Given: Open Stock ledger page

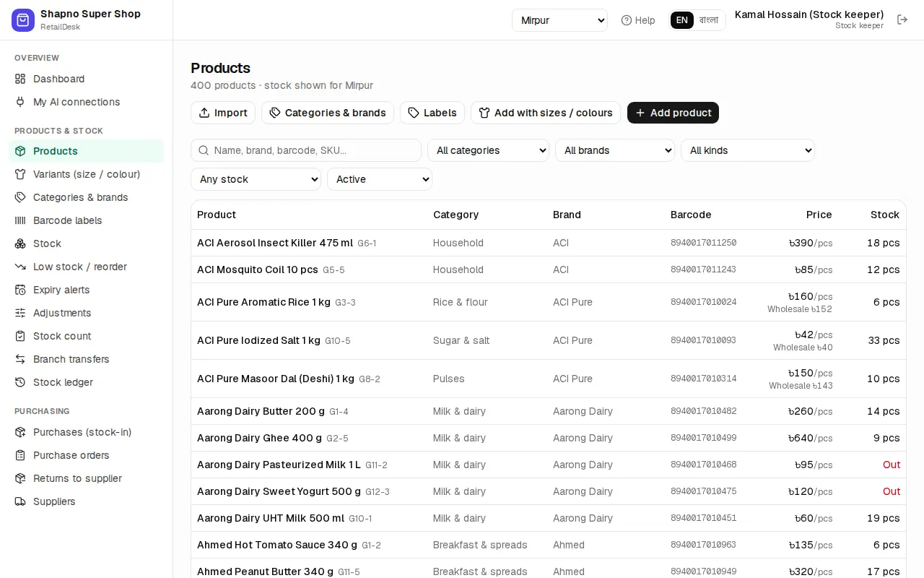Looking at the screenshot, I should click(x=86, y=382).
